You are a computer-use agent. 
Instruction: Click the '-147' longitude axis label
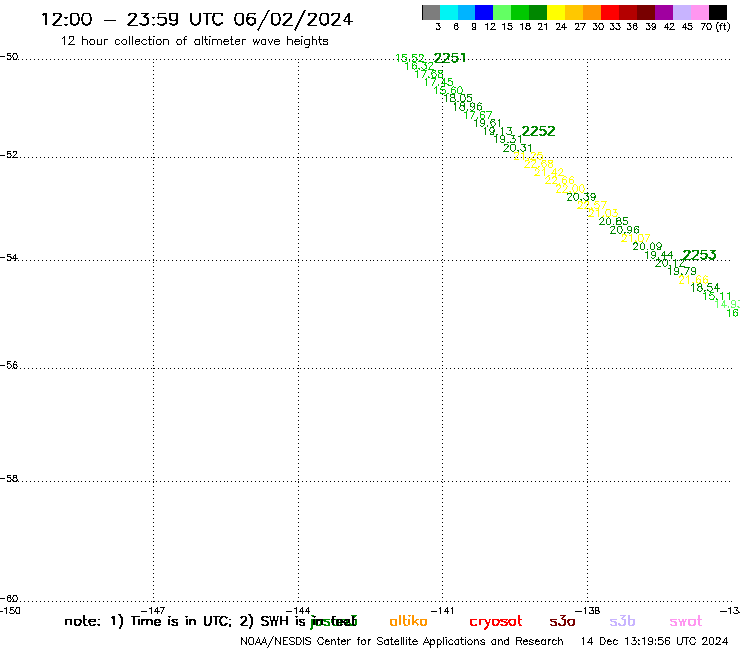pos(153,611)
